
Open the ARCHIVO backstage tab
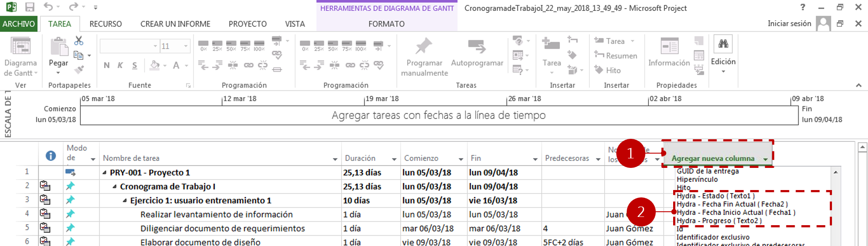pyautogui.click(x=19, y=24)
